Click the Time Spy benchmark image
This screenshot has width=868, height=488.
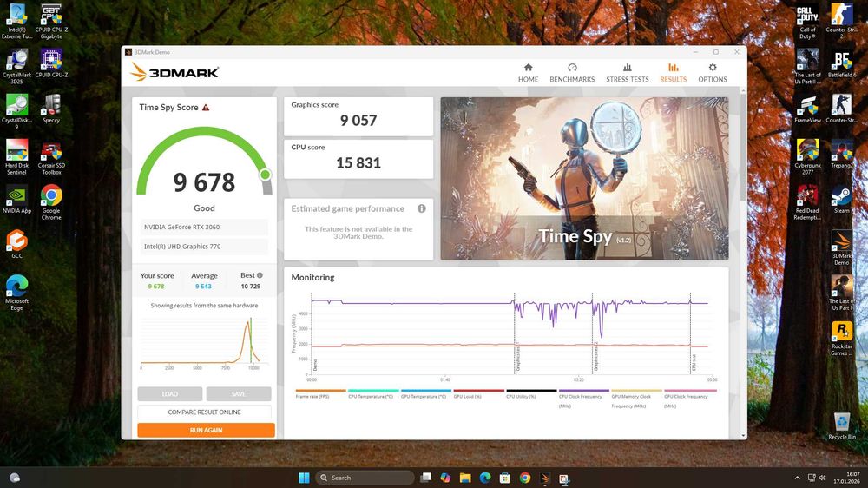[x=584, y=178]
